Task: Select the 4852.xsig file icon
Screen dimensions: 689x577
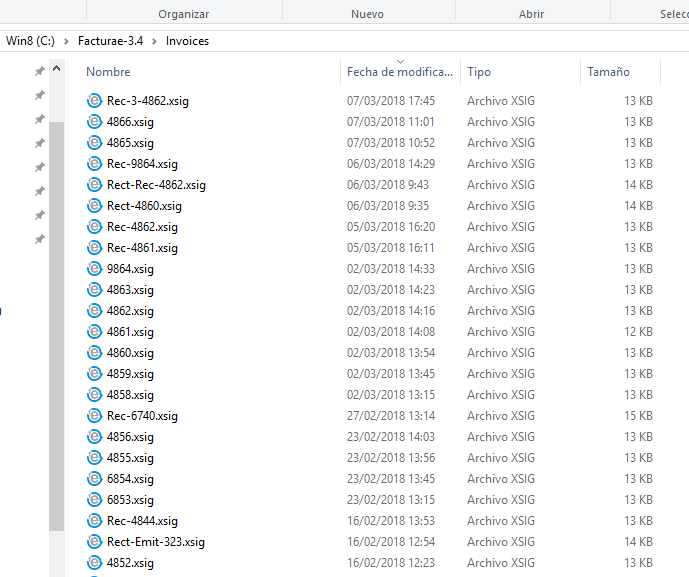Action: click(94, 563)
